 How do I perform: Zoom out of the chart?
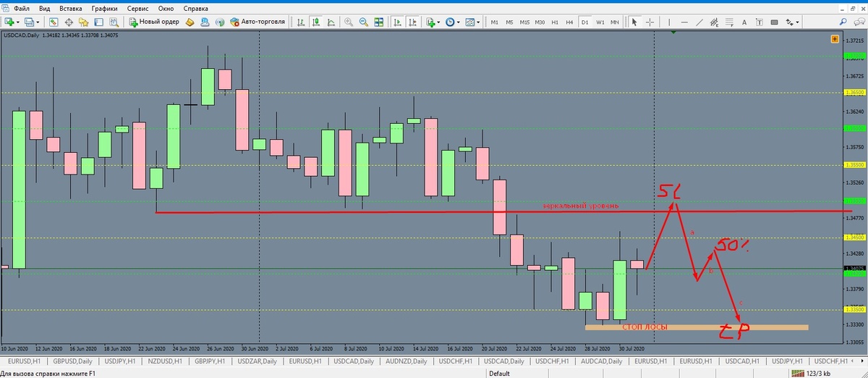(x=364, y=22)
